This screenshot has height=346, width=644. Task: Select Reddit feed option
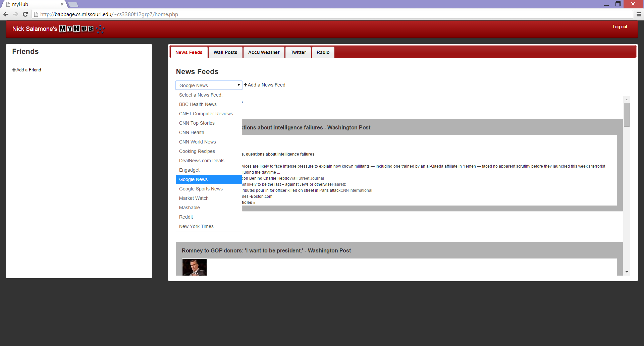pos(209,217)
